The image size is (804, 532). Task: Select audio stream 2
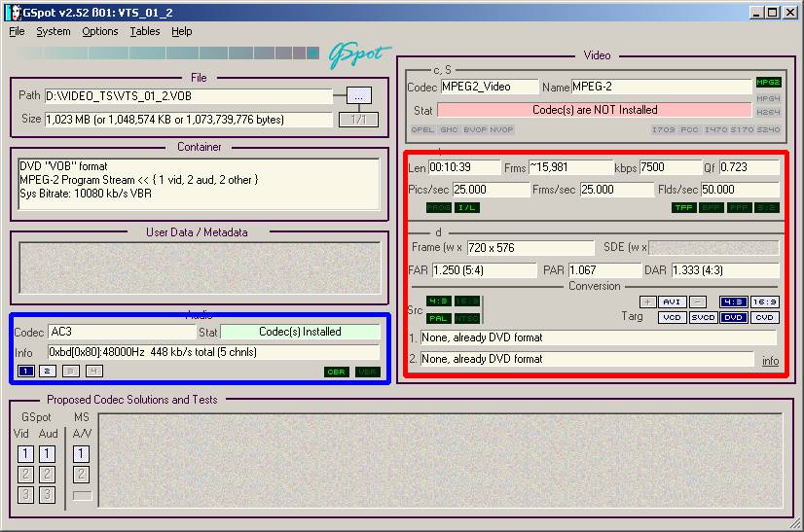[x=47, y=372]
